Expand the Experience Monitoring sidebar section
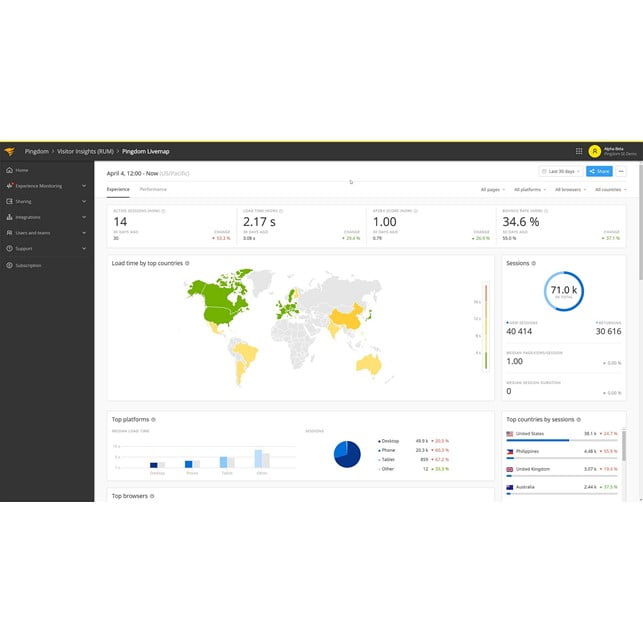This screenshot has width=643, height=643. click(86, 186)
